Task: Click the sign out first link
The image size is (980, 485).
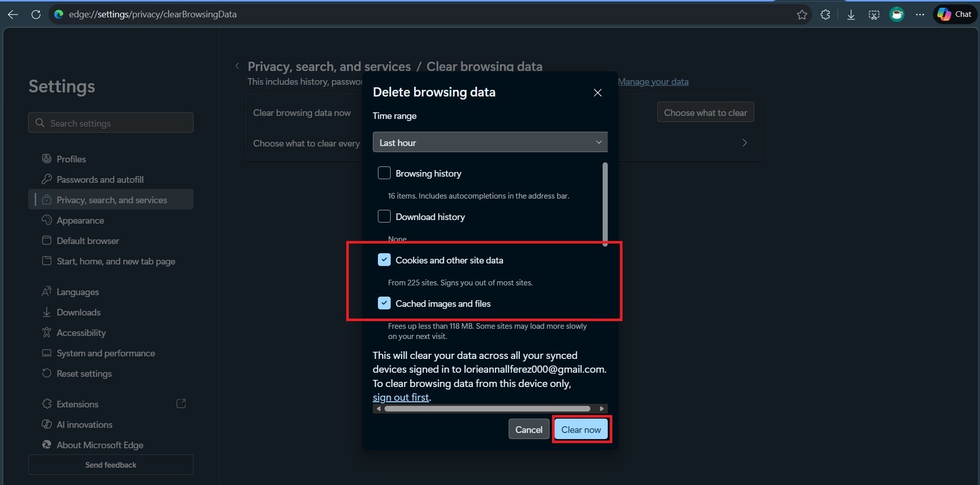Action: click(x=401, y=397)
